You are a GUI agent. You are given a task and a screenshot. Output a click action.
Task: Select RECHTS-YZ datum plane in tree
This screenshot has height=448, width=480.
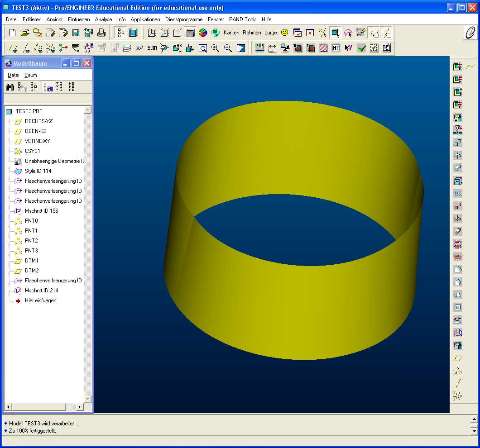click(38, 121)
